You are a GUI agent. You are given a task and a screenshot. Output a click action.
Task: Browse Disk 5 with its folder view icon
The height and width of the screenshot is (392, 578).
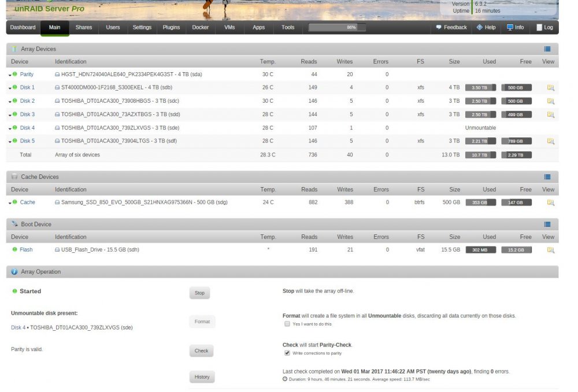click(550, 141)
